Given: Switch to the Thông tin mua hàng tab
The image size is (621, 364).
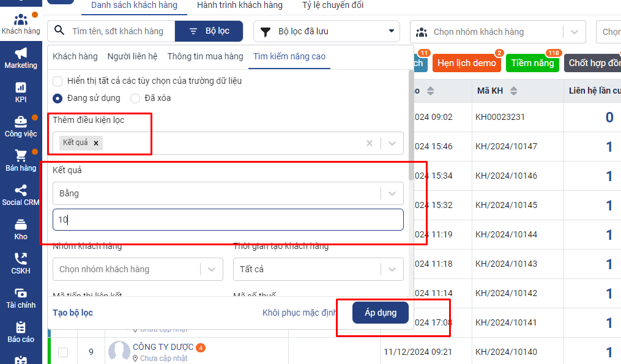Looking at the screenshot, I should (x=205, y=56).
